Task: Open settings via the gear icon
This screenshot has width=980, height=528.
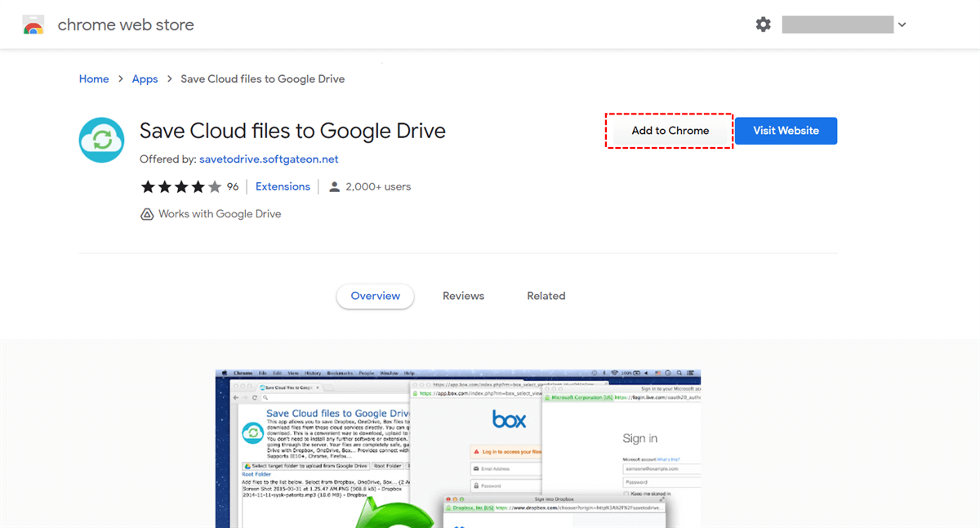Action: (x=763, y=25)
